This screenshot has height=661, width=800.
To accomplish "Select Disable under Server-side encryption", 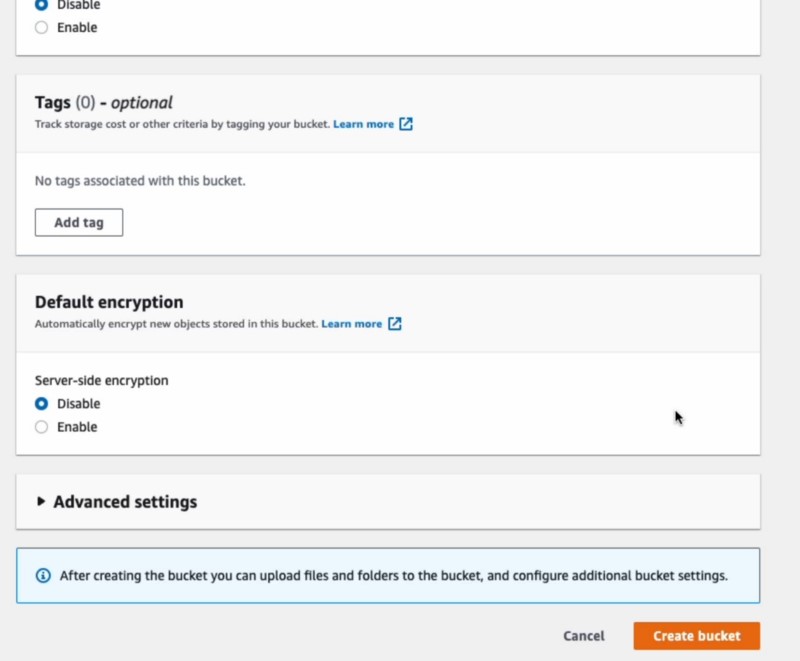I will (x=41, y=404).
